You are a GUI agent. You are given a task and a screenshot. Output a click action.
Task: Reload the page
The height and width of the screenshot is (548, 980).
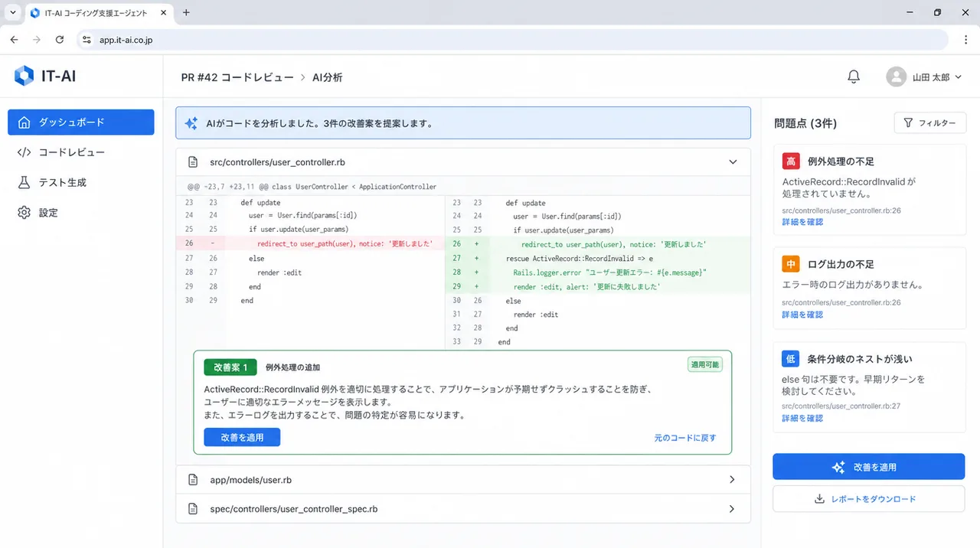coord(59,40)
